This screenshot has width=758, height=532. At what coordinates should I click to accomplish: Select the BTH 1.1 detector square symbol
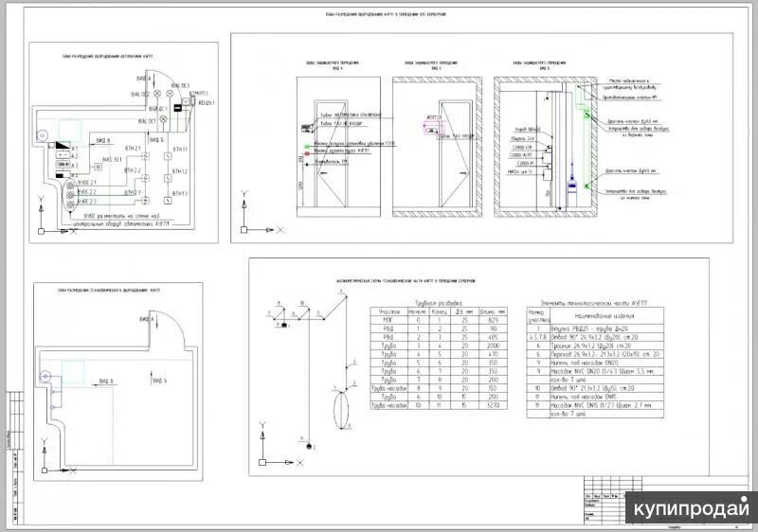(168, 156)
